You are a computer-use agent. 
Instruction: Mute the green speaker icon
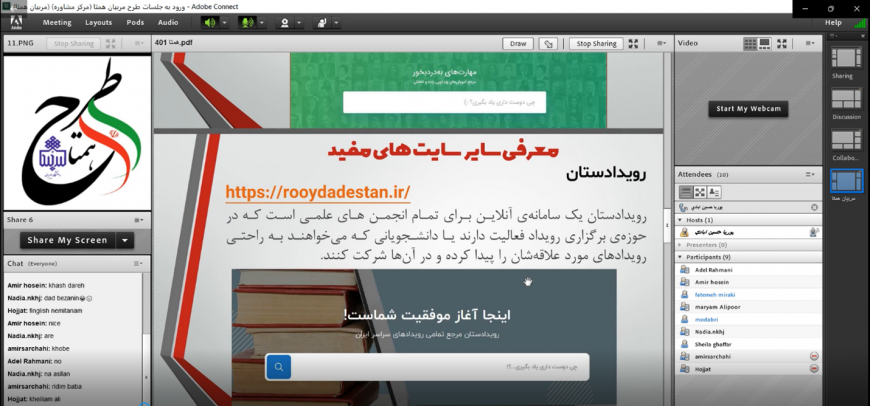(210, 23)
